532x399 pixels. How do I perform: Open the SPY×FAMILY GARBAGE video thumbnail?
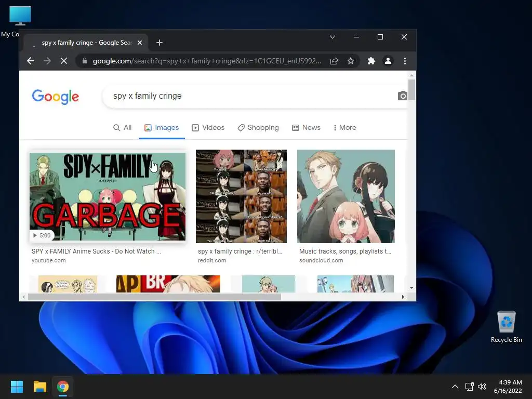click(x=108, y=196)
